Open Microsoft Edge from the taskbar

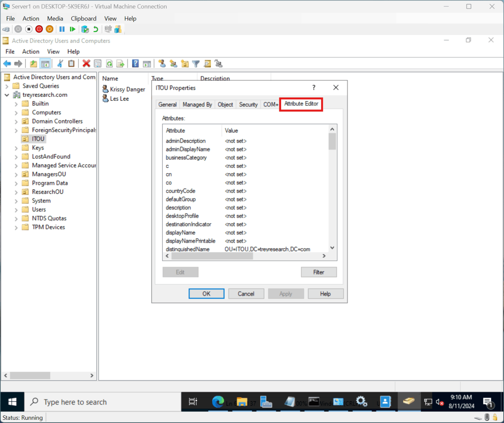(x=217, y=402)
